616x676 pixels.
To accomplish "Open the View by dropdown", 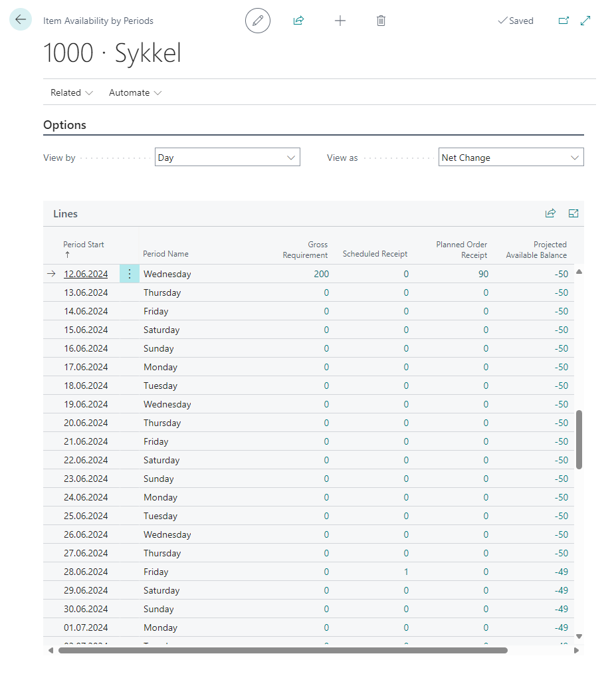I will point(227,158).
